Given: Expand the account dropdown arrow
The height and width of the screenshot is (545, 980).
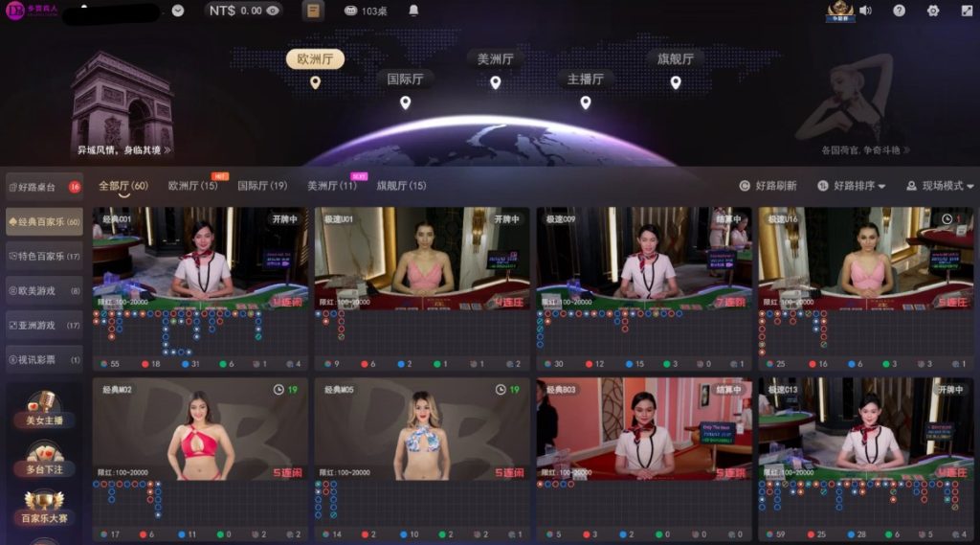Looking at the screenshot, I should pyautogui.click(x=178, y=11).
